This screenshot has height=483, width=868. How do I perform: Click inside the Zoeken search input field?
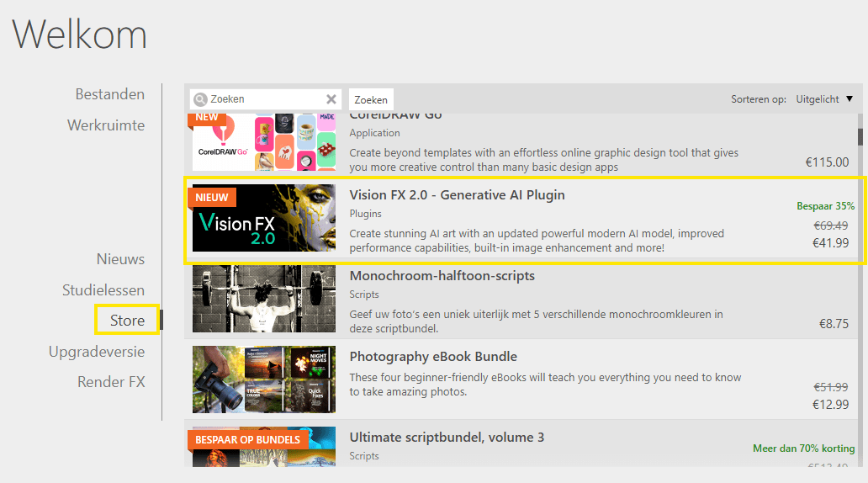(x=265, y=99)
